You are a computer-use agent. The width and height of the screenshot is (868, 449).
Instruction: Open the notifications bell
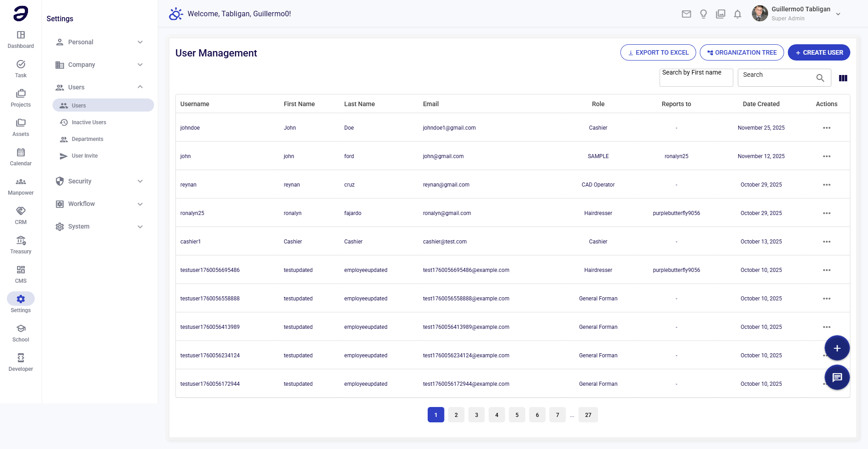click(737, 14)
